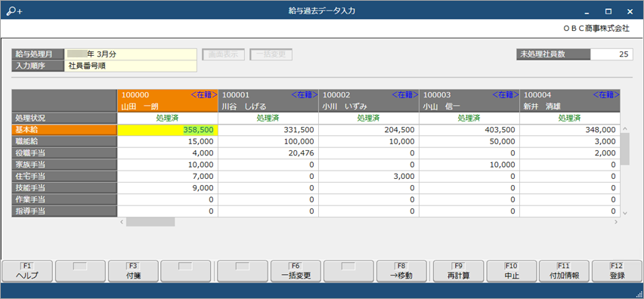This screenshot has width=644, height=299.
Task: Click 住宅手当 cell 3,000
Action: pos(369,177)
